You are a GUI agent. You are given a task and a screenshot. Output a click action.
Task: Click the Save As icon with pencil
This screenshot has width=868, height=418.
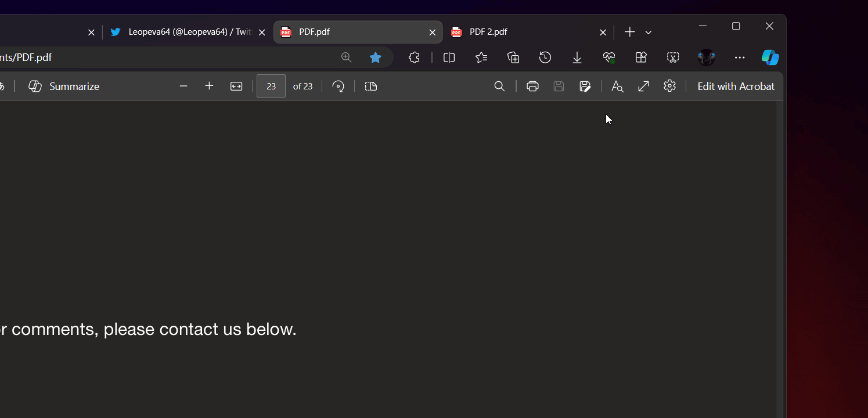585,87
